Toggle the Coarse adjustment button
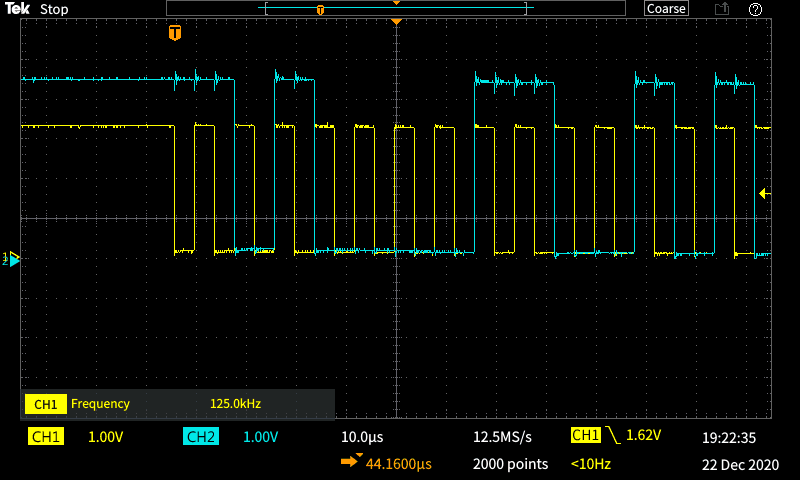Screen dimensions: 800x480 tap(666, 9)
